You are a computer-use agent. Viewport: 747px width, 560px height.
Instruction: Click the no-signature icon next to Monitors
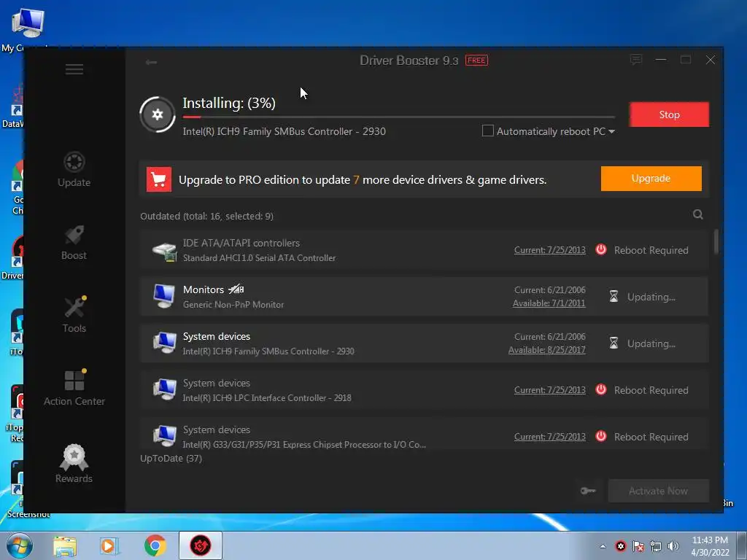[x=236, y=289]
